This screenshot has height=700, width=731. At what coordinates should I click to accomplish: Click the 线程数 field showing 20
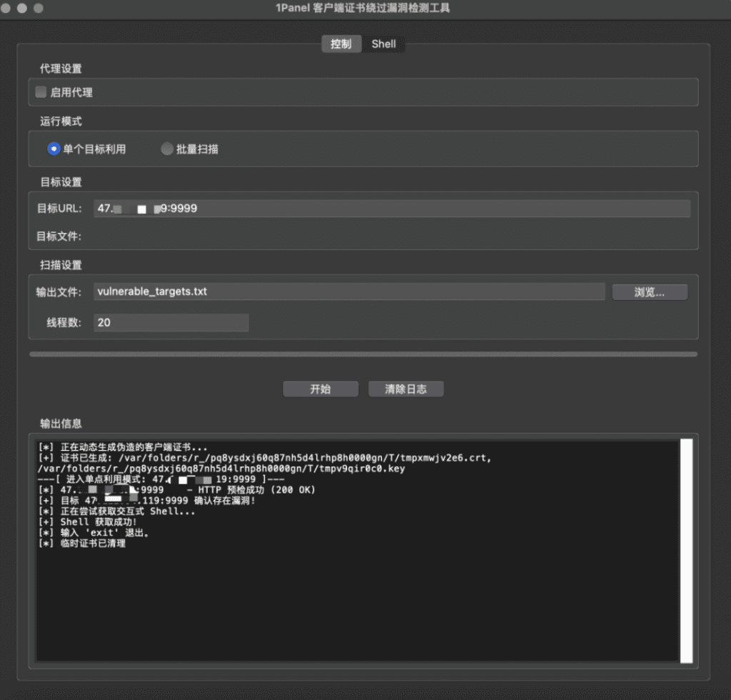[x=171, y=322]
